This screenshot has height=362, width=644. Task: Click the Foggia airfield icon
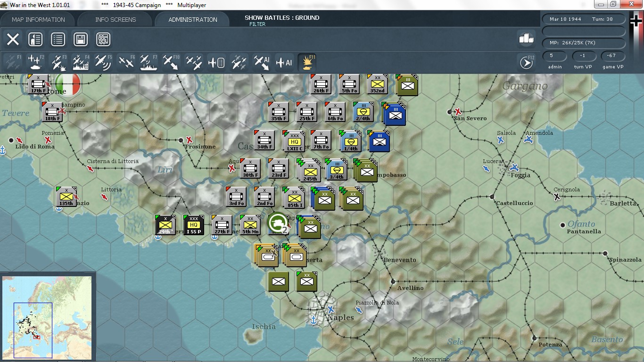pyautogui.click(x=514, y=167)
